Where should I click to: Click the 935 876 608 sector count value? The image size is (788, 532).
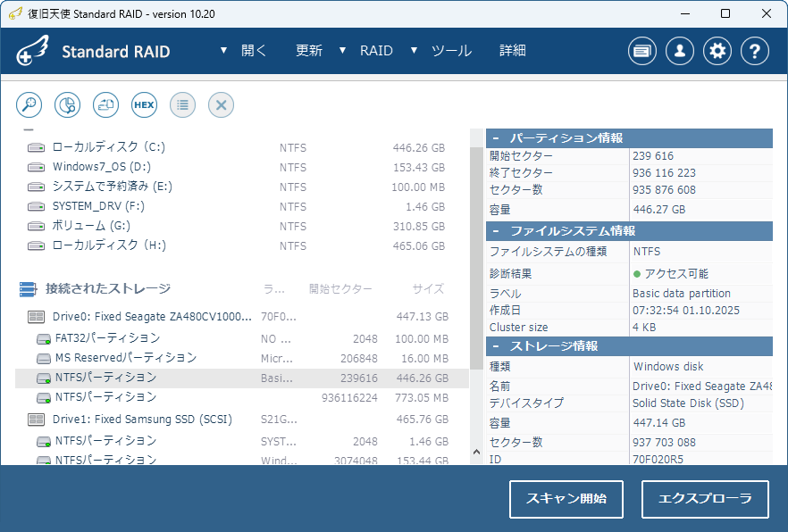[664, 190]
